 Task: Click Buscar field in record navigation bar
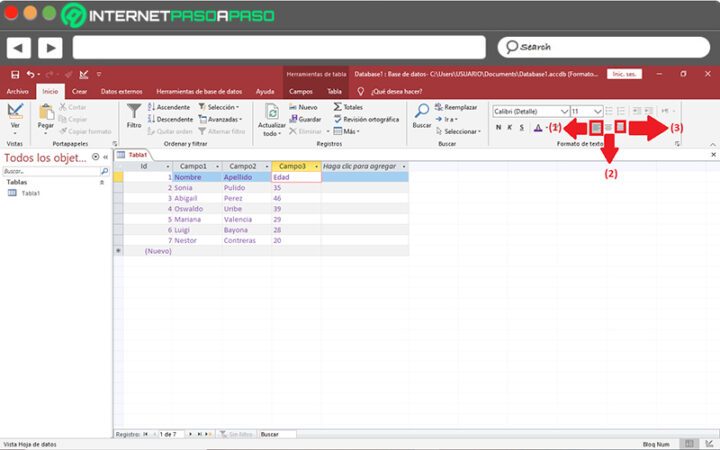(x=278, y=434)
